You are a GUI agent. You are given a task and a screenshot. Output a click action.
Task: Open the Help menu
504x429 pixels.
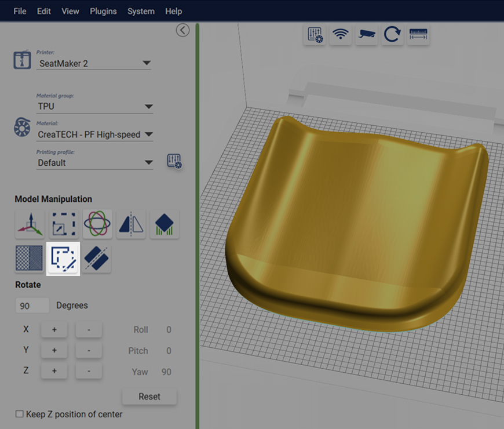[174, 11]
